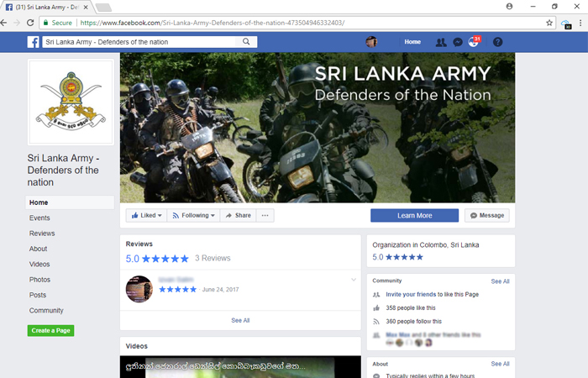
Task: Open the Friend Requests icon
Action: click(441, 42)
